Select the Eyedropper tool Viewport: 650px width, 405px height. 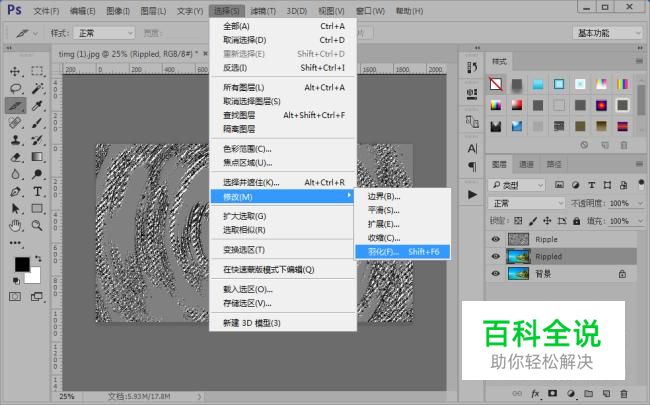pos(37,106)
